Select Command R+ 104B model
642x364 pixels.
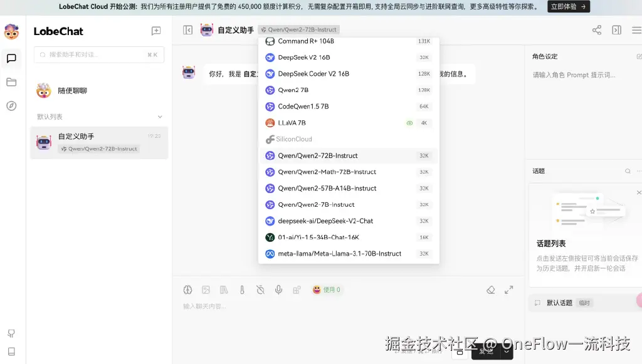349,41
